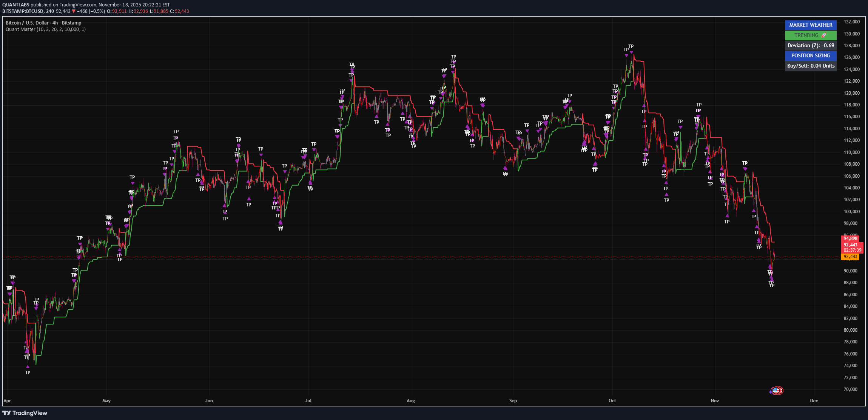Click the bottom TP marker under the latest candle
The image size is (868, 420).
[772, 286]
